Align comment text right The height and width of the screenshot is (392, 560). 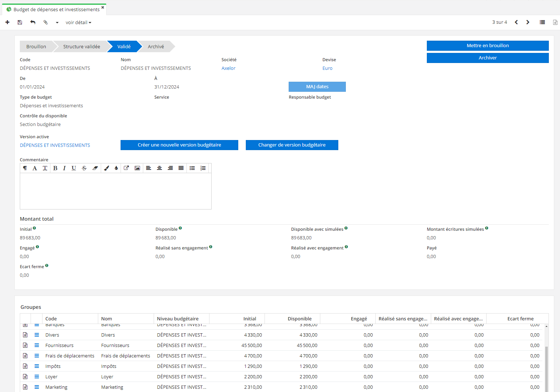click(x=170, y=168)
